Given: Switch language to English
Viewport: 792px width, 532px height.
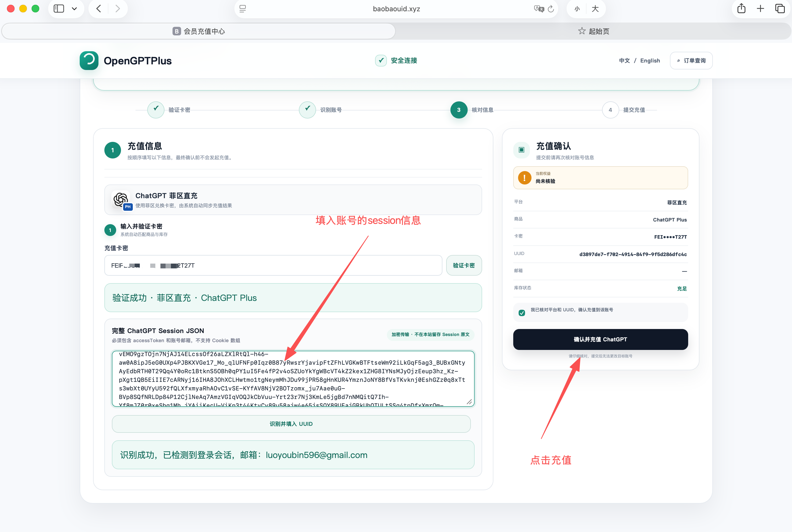Looking at the screenshot, I should tap(650, 60).
